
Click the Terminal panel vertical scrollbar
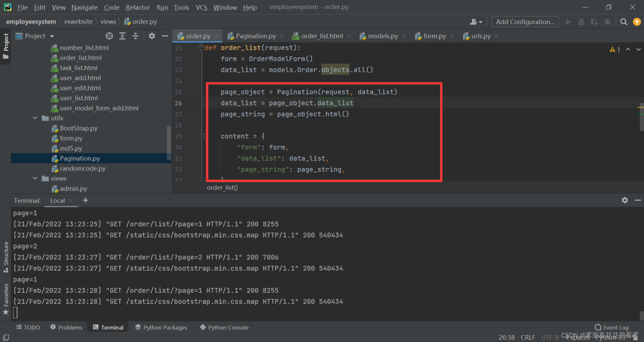tap(641, 315)
